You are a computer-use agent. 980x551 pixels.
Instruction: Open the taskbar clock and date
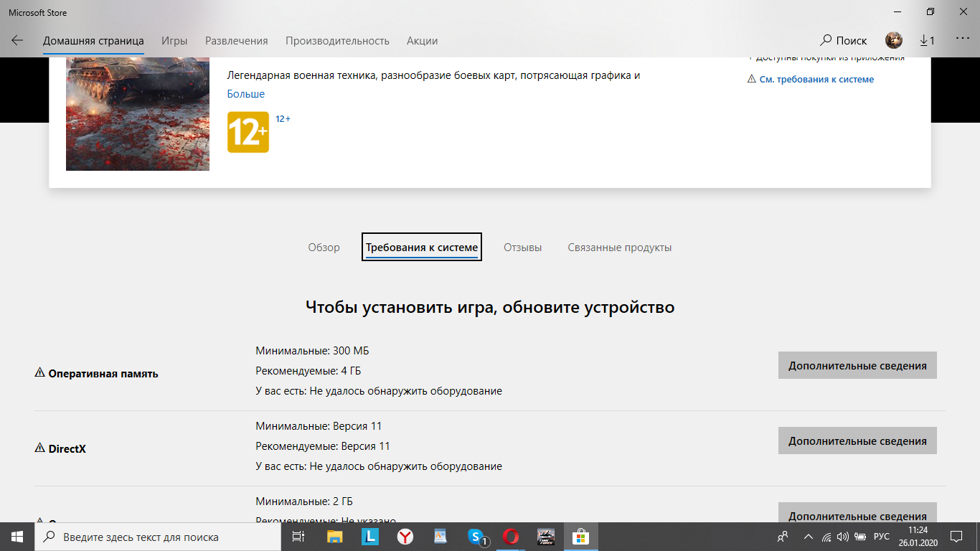(918, 537)
